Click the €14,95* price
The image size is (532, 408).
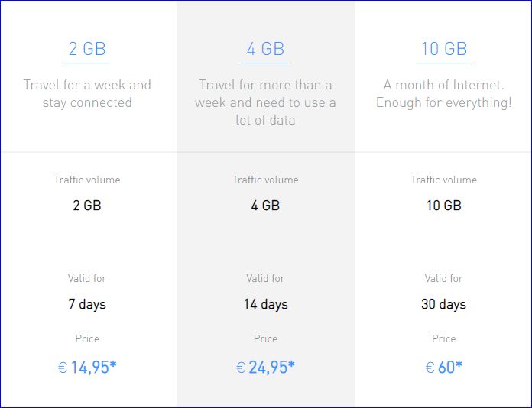click(x=87, y=368)
